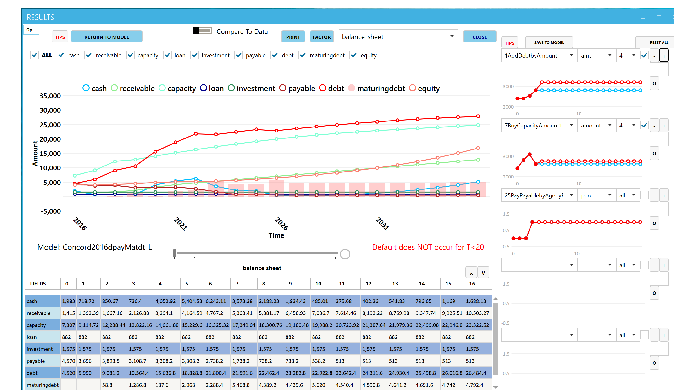Toggle the ALL series checkbox
Screen dimensions: 680x390
34,55
